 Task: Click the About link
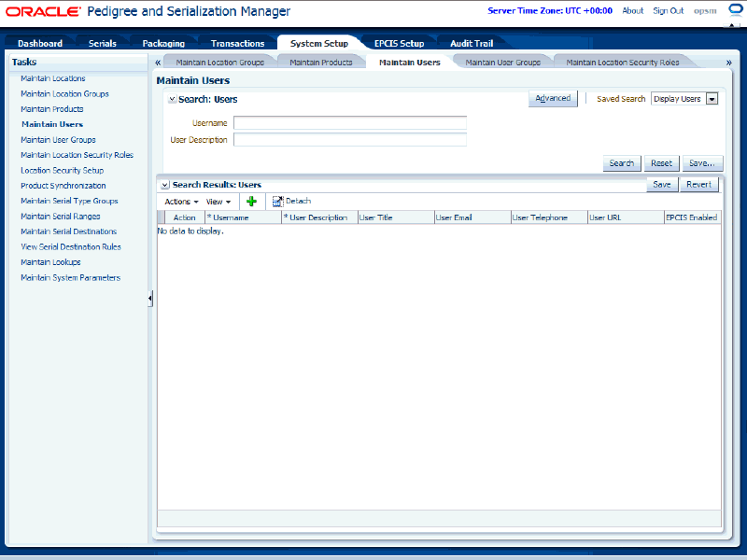click(x=633, y=11)
